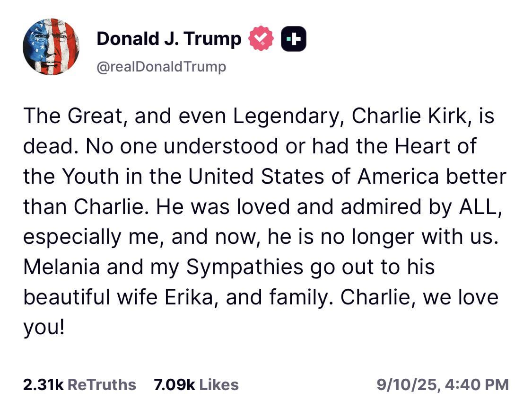
Task: Click the red verified checkmark badge
Action: (x=261, y=38)
